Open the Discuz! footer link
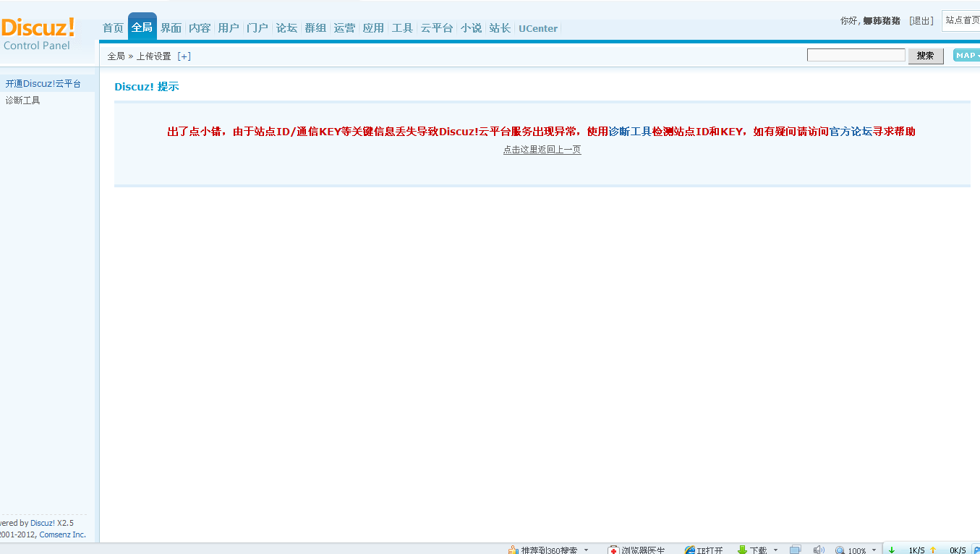Image resolution: width=980 pixels, height=554 pixels. (43, 523)
